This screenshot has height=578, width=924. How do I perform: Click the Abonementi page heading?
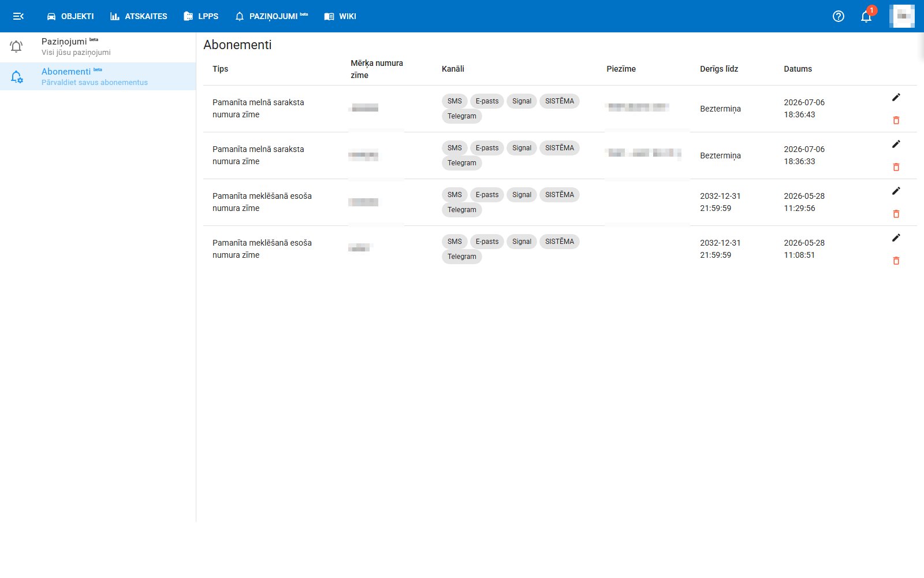click(x=237, y=45)
